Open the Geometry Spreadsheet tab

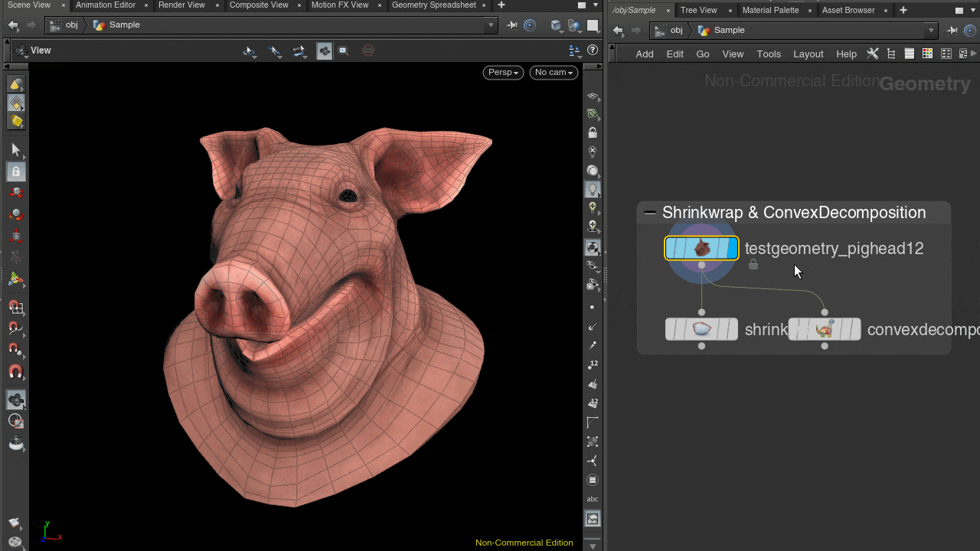[x=433, y=5]
